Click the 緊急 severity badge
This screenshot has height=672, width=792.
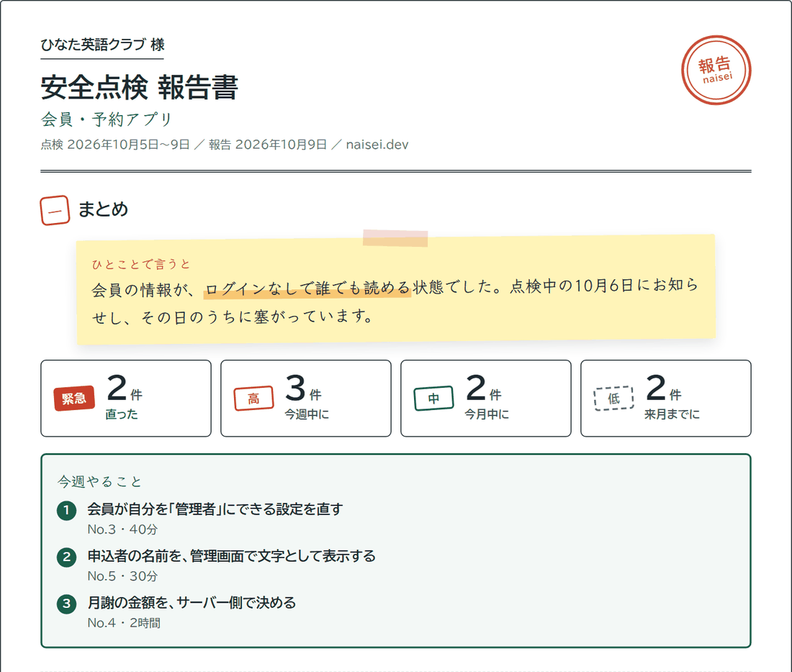[74, 399]
